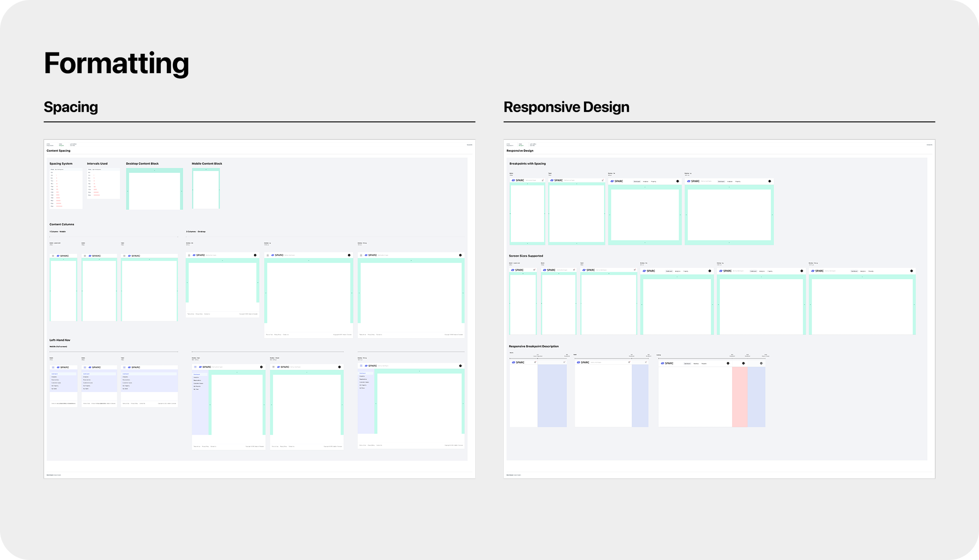Click hamburger icon in open desktop Left-Hand Nav mockup
This screenshot has width=979, height=560.
[195, 367]
